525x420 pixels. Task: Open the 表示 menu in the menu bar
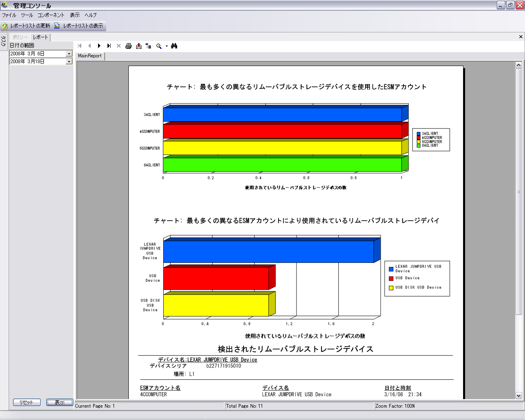tap(75, 15)
